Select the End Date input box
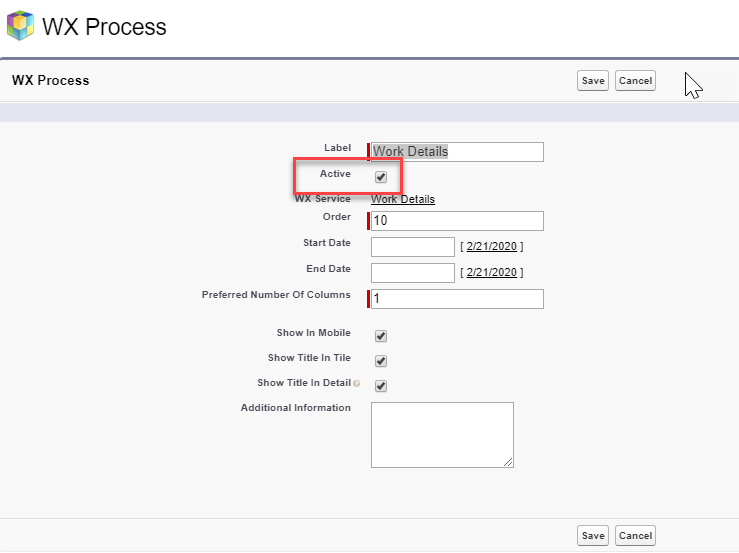The image size is (739, 553). tap(413, 273)
